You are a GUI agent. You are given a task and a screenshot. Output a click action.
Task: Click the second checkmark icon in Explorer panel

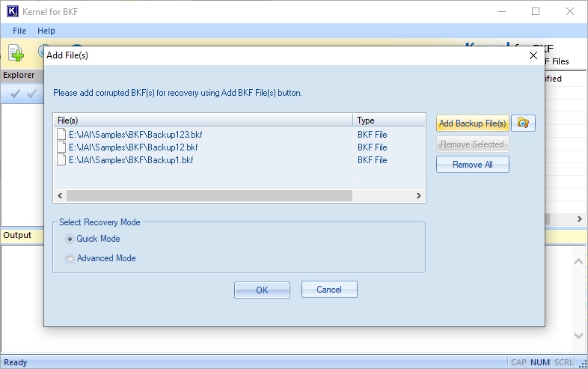[32, 94]
